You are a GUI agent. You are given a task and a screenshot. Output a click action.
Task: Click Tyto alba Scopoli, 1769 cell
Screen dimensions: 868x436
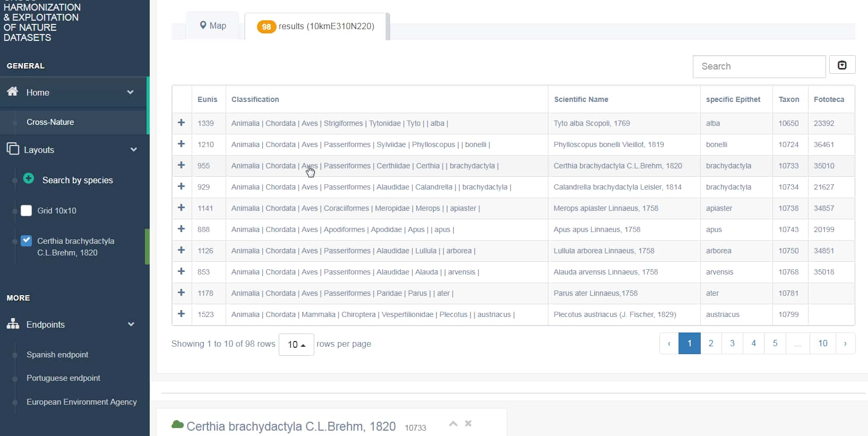[624, 123]
